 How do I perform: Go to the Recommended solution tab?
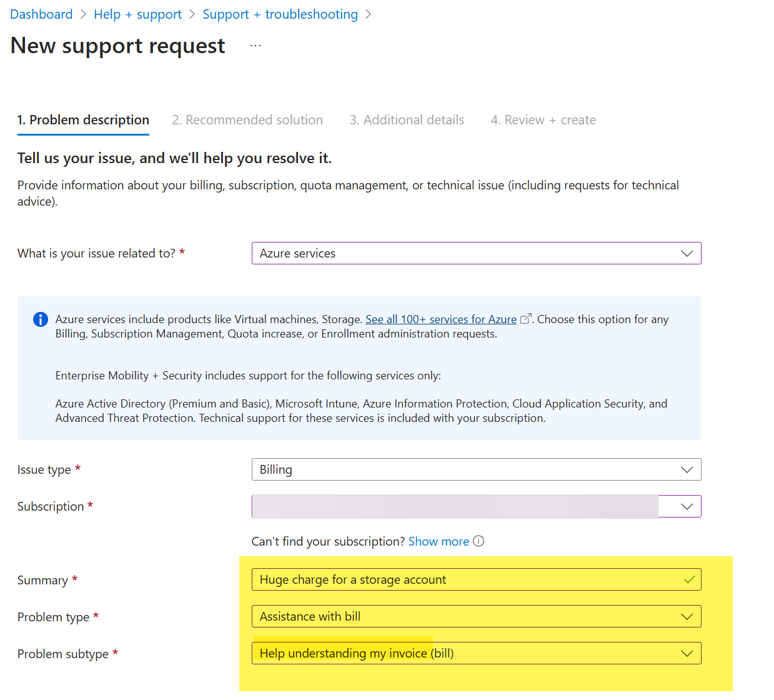coord(247,120)
